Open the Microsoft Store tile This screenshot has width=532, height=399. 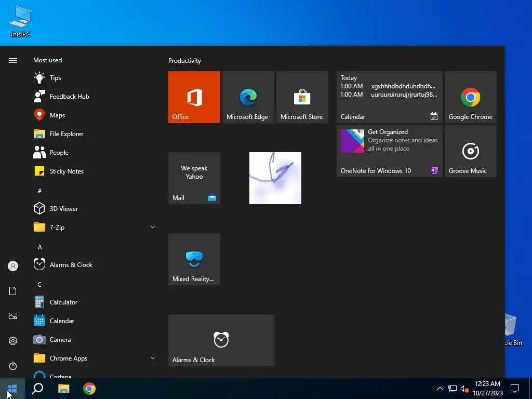click(x=302, y=97)
